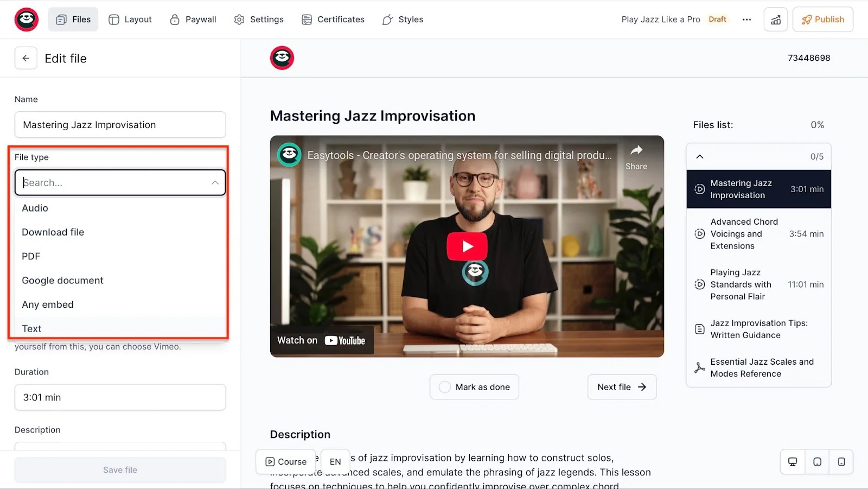Click the course ID 73448698
This screenshot has height=489, width=868.
tap(809, 58)
